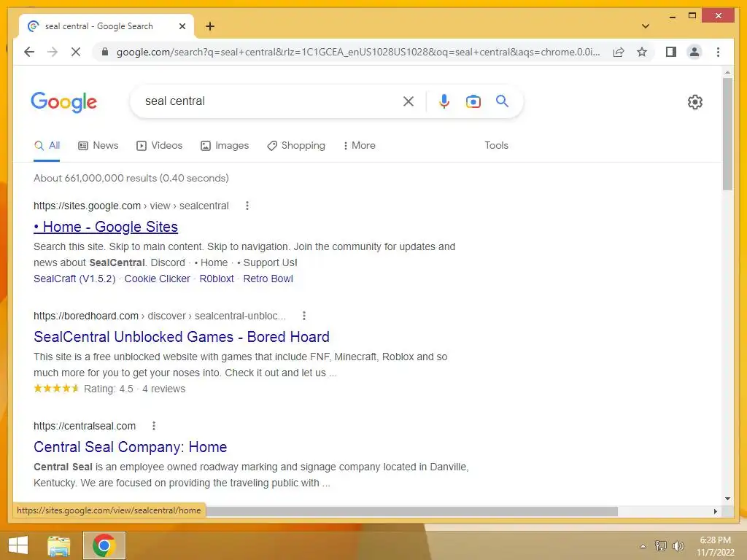Close the seal central tab

182,26
